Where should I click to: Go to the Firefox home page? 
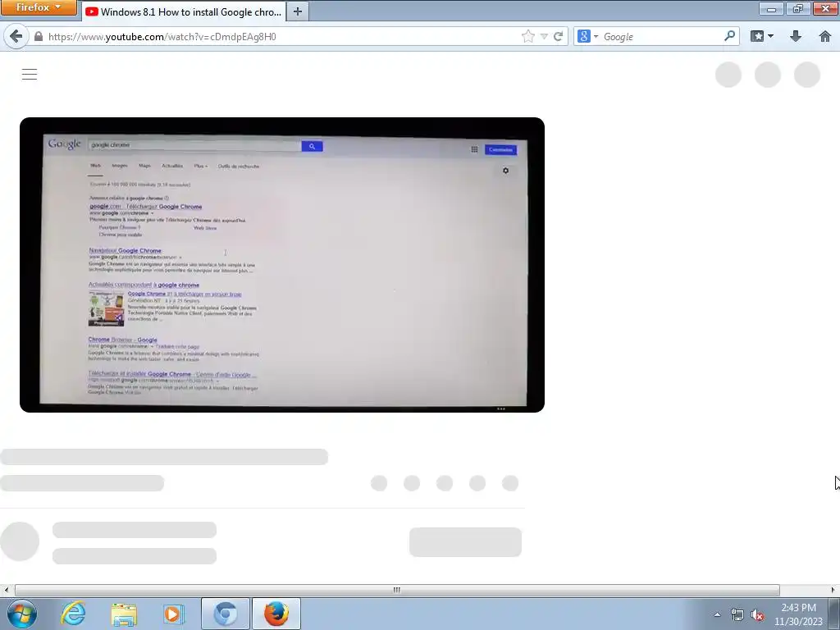point(825,36)
